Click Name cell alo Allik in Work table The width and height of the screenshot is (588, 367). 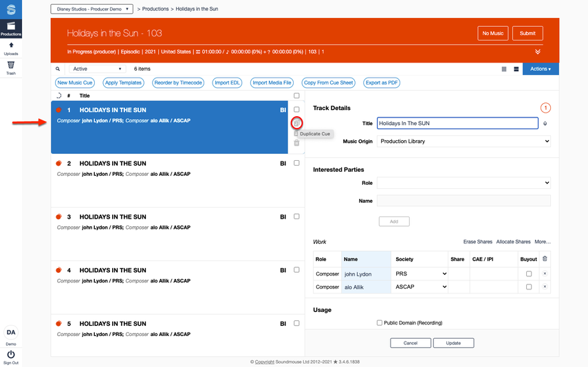(366, 287)
